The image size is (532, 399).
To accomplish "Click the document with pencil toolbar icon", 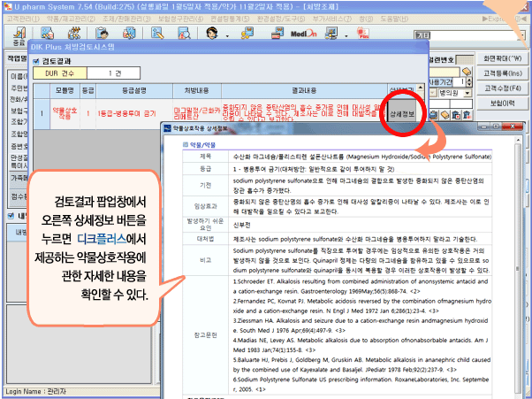I will [157, 34].
